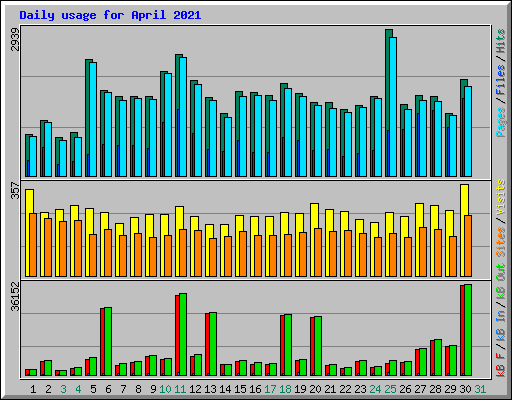Click the day 6 red kB F bar
Viewport: 512px width, 400px height.
(x=102, y=342)
